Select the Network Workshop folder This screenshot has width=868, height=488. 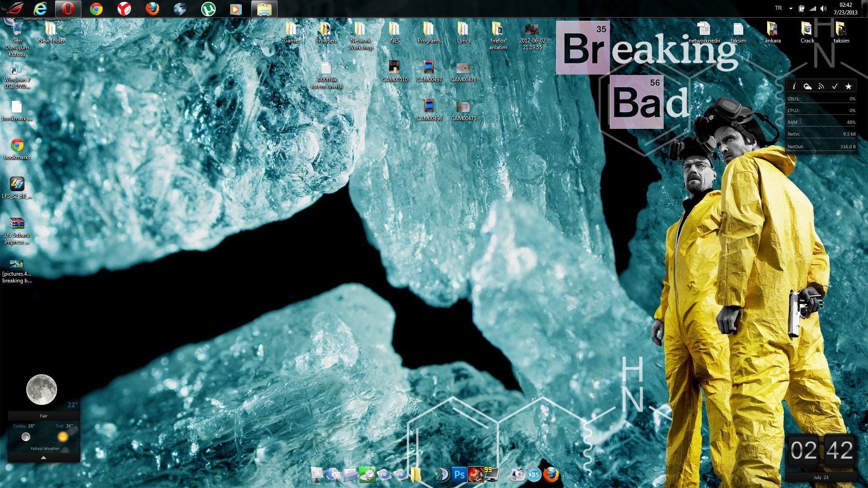[x=360, y=36]
